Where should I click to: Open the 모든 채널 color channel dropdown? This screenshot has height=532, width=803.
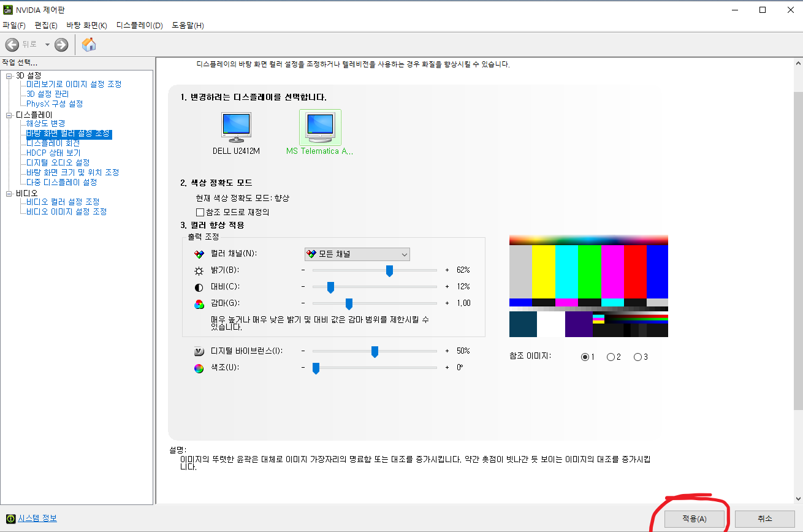(x=357, y=254)
